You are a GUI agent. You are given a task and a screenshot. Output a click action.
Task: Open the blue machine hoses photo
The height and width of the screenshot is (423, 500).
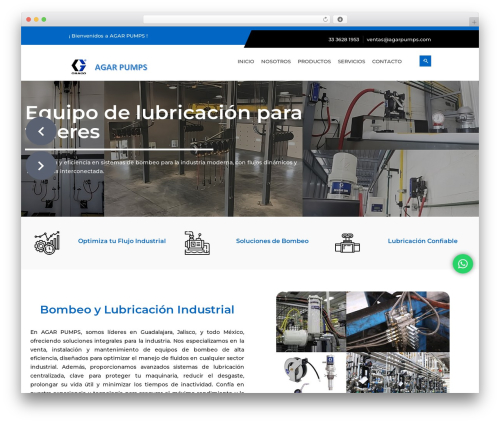(x=398, y=322)
